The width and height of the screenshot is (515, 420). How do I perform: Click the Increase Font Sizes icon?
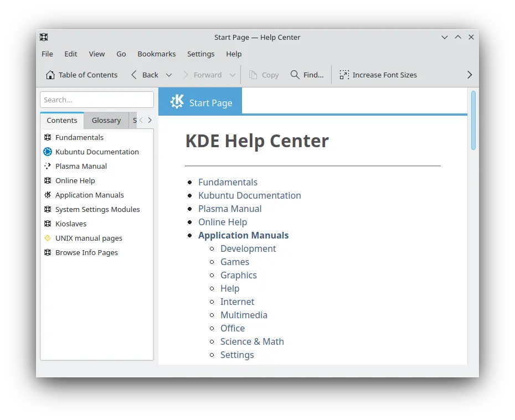pos(344,75)
